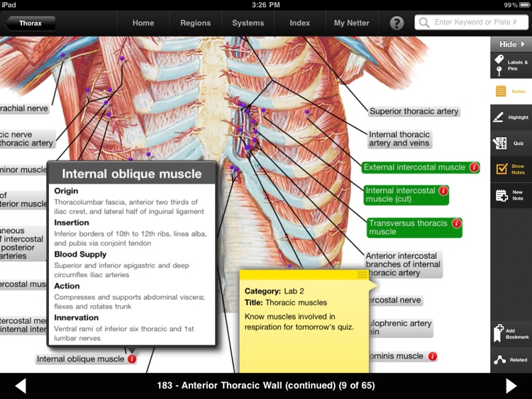The image size is (532, 399).
Task: Open info icon on the label ending 'ominis muscle'
Action: (432, 356)
